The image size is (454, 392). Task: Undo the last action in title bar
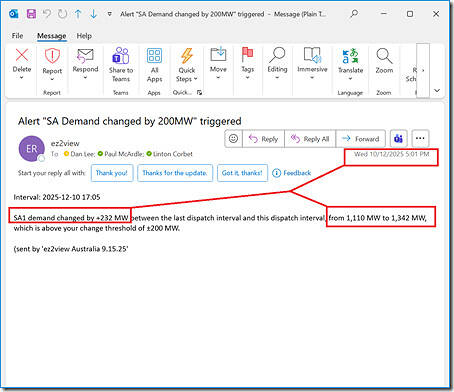point(47,14)
